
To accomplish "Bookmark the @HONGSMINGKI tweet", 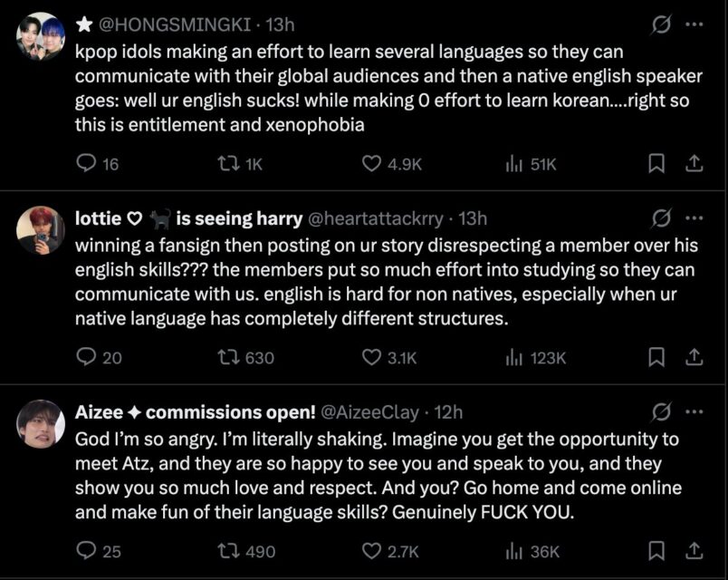I will 657,164.
